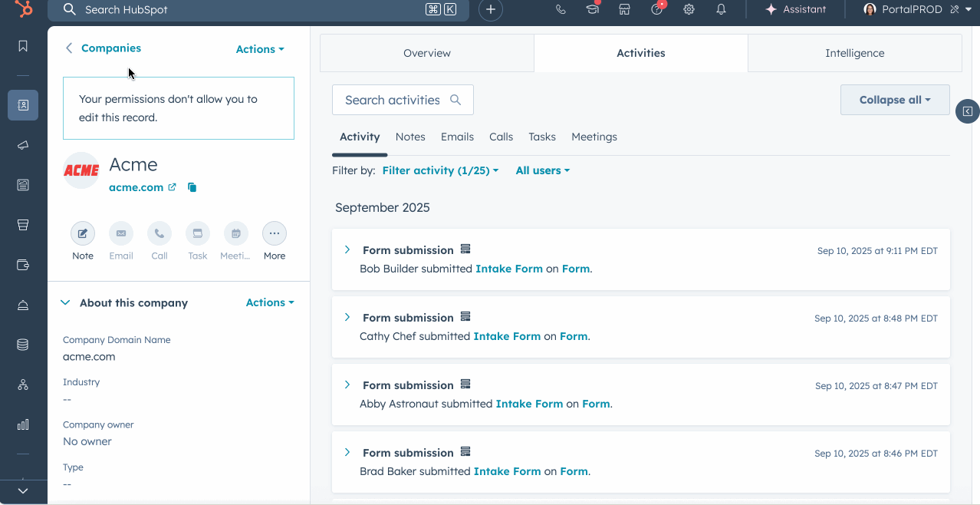The image size is (980, 505).
Task: Copy the acme.com domain to clipboard
Action: pyautogui.click(x=192, y=187)
